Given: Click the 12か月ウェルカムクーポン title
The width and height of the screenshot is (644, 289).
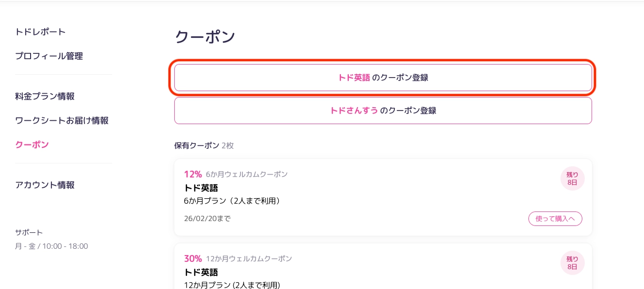Looking at the screenshot, I should [x=249, y=259].
